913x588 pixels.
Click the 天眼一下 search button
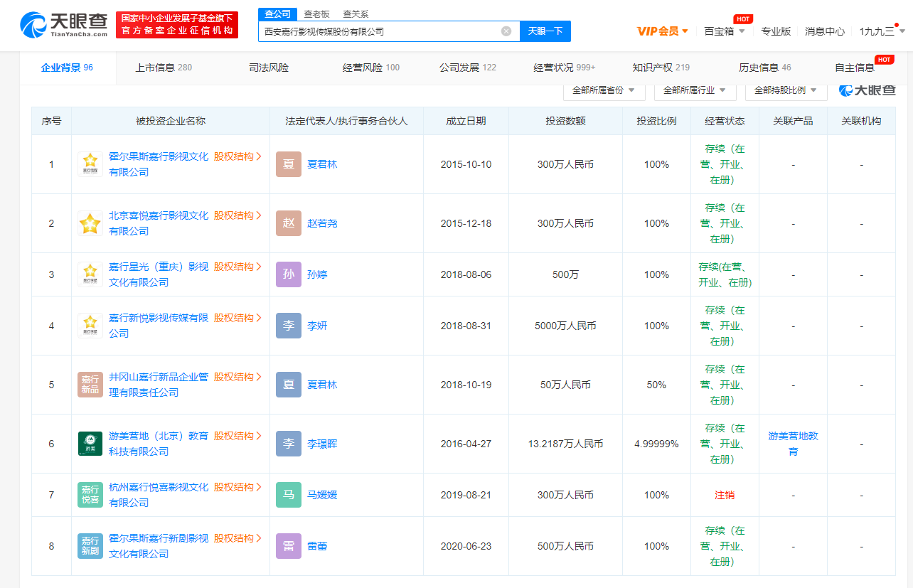[x=545, y=31]
